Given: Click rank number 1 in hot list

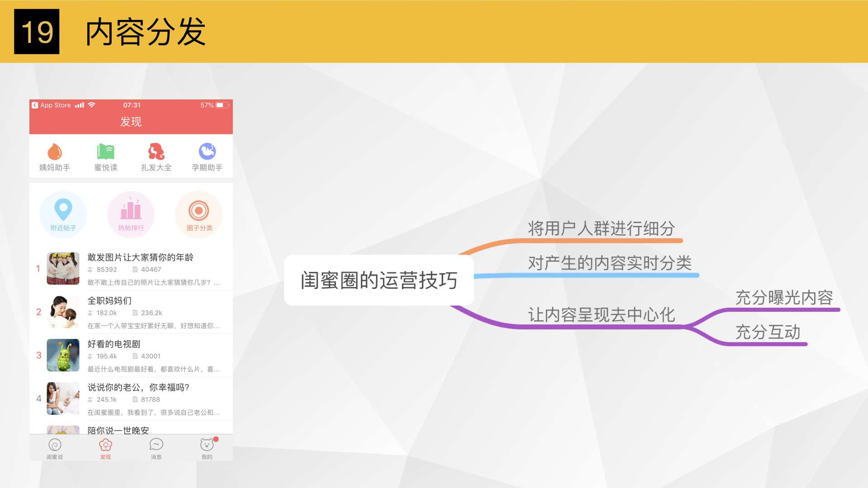Looking at the screenshot, I should coord(38,268).
